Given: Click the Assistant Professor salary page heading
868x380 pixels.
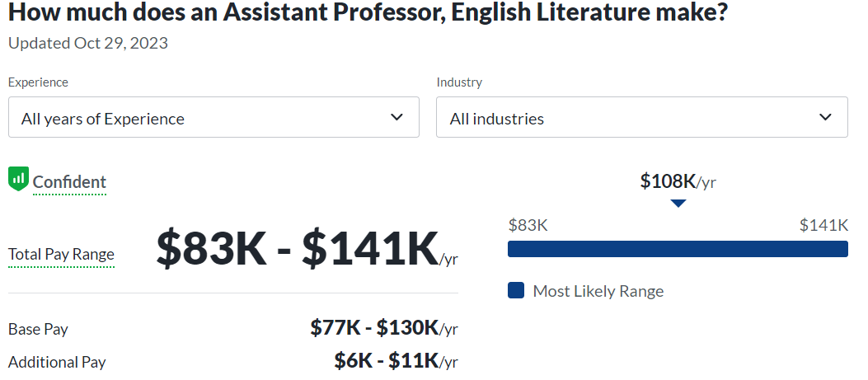Looking at the screenshot, I should 368,12.
